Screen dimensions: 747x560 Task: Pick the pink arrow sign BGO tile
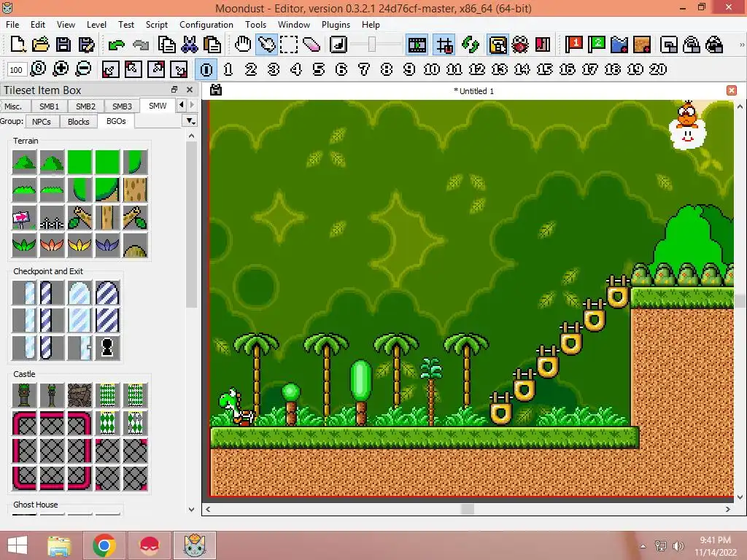(x=24, y=217)
